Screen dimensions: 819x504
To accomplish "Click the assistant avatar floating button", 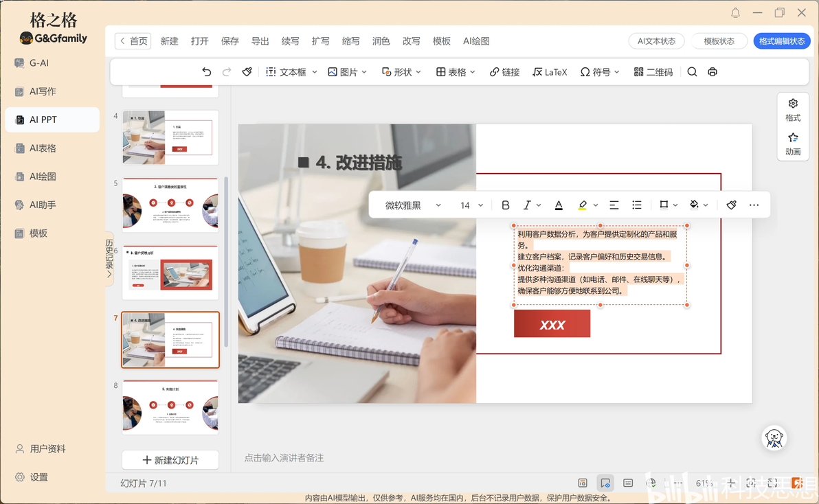I will [774, 438].
